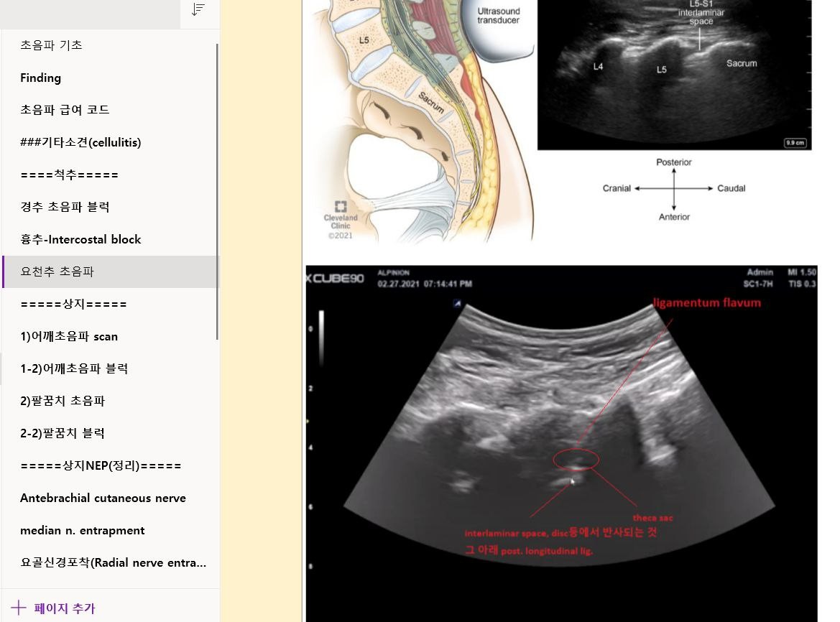
Task: Open the 1)어깨초음파 scan page
Action: (x=69, y=336)
